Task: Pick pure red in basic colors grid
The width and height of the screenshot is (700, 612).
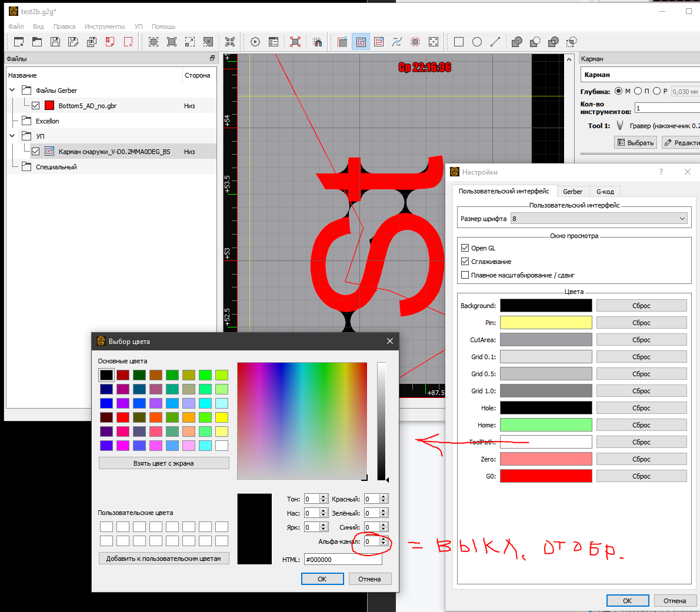Action: click(123, 417)
